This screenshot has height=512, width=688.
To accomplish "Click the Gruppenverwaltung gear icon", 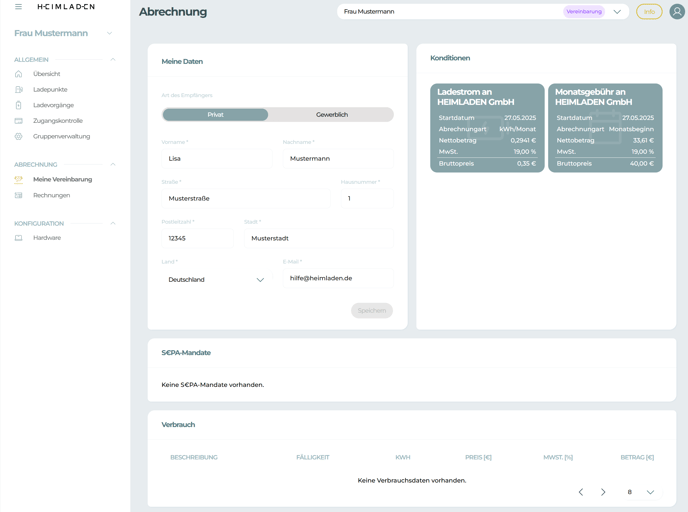I will [x=18, y=136].
